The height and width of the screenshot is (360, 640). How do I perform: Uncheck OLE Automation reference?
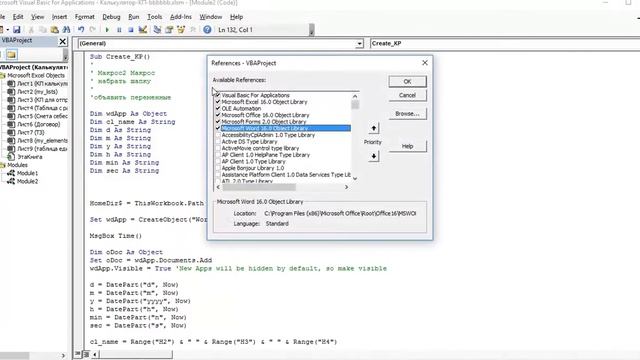click(x=218, y=108)
